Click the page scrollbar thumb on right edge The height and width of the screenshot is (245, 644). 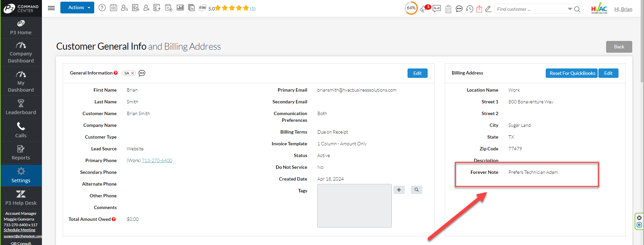tap(642, 42)
